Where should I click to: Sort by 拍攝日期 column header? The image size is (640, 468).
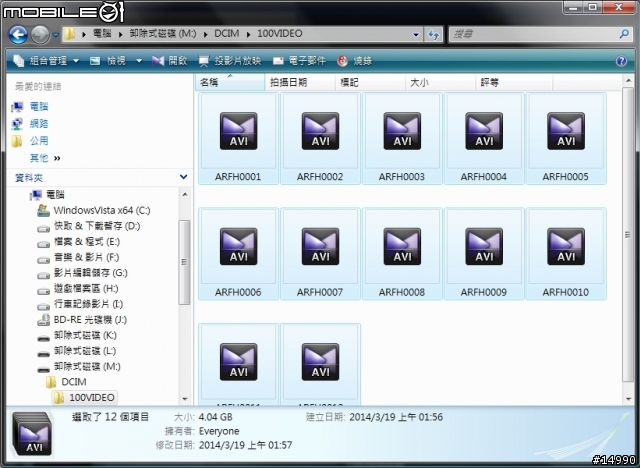[x=300, y=82]
